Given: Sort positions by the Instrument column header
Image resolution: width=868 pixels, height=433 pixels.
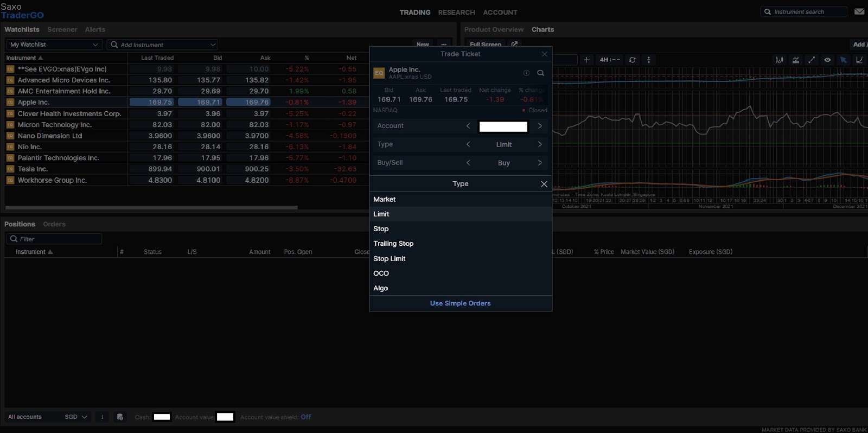Looking at the screenshot, I should click(34, 252).
